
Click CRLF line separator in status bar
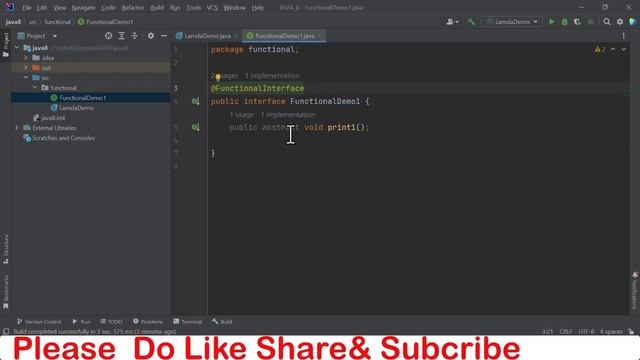[x=566, y=331]
